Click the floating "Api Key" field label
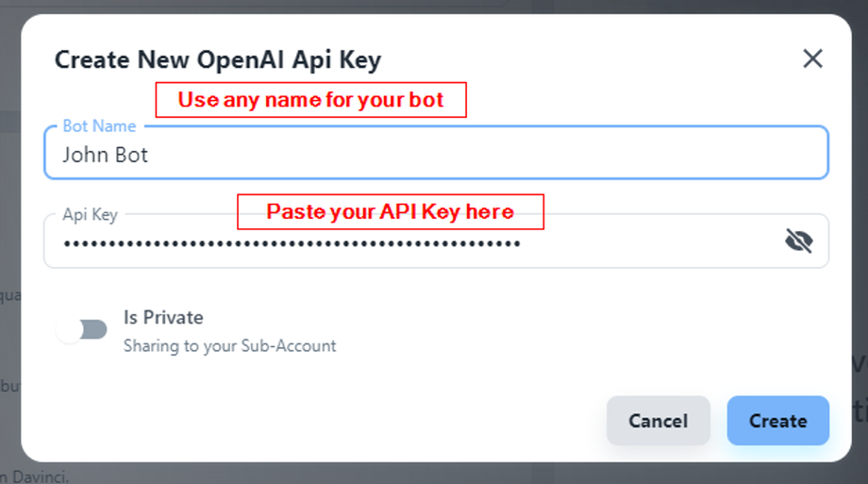The height and width of the screenshot is (484, 868). point(90,214)
